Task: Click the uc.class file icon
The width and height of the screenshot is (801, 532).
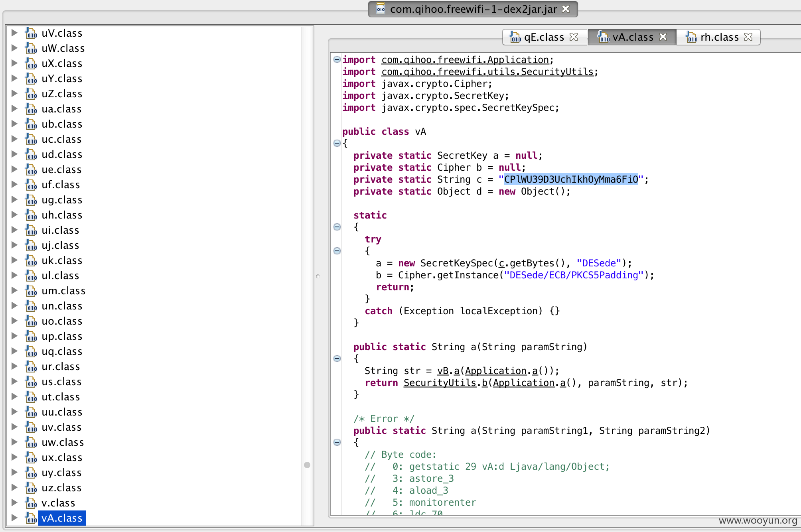Action: click(31, 139)
